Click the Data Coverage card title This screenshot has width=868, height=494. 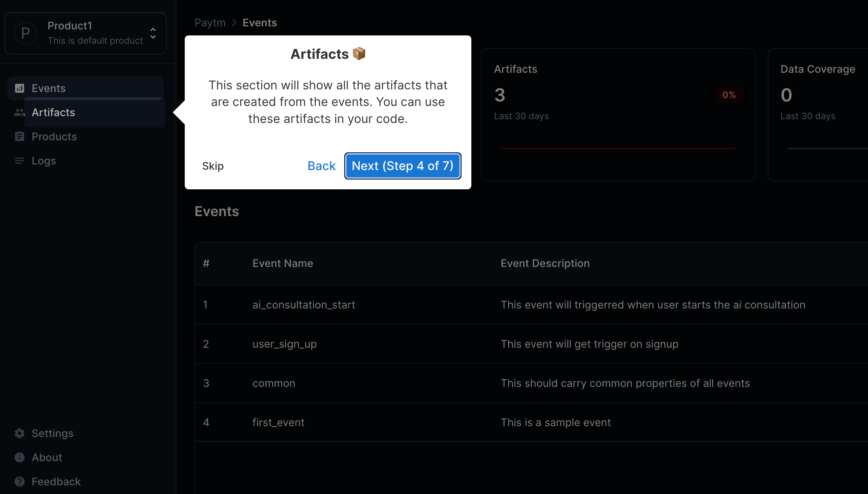[817, 69]
